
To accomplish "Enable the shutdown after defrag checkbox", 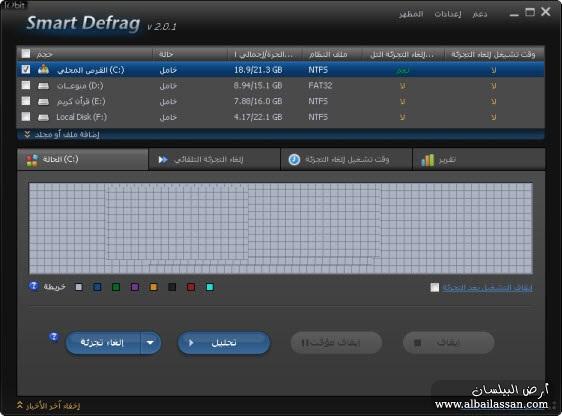I will (434, 287).
